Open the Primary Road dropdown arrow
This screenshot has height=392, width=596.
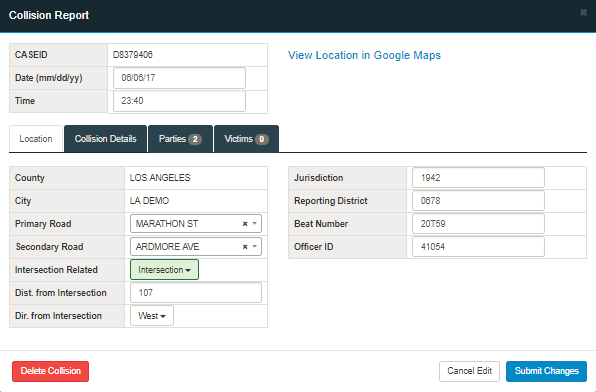click(255, 224)
